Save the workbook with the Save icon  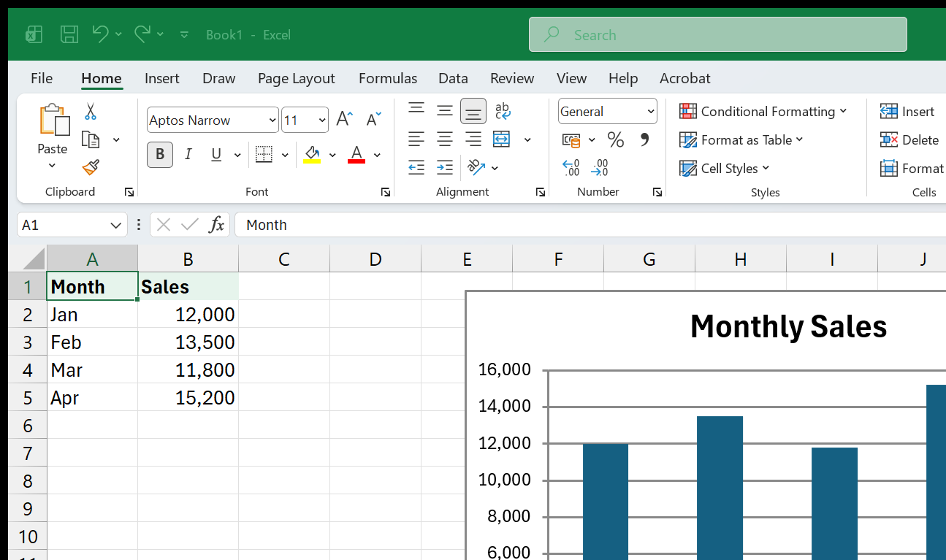(x=69, y=34)
